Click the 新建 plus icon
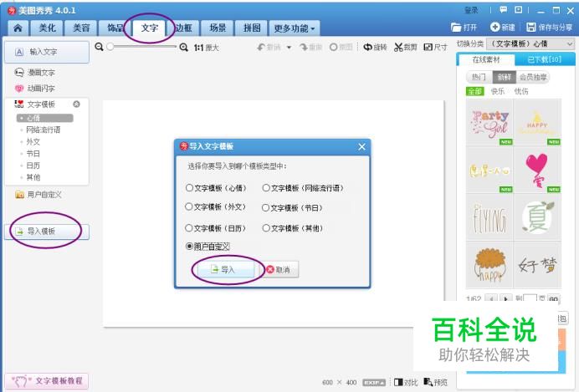Viewport: 579px width, 392px height. [494, 27]
